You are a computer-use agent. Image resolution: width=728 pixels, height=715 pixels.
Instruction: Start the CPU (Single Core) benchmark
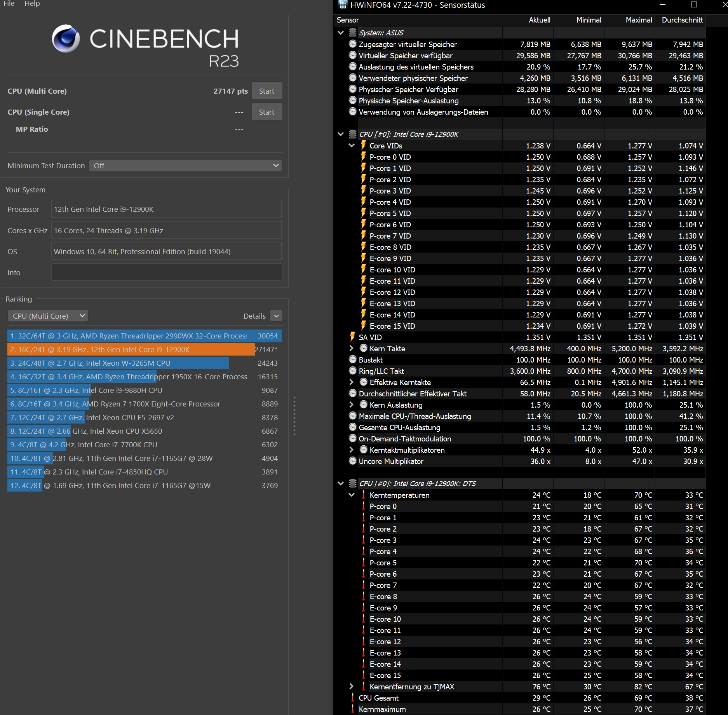pos(266,112)
